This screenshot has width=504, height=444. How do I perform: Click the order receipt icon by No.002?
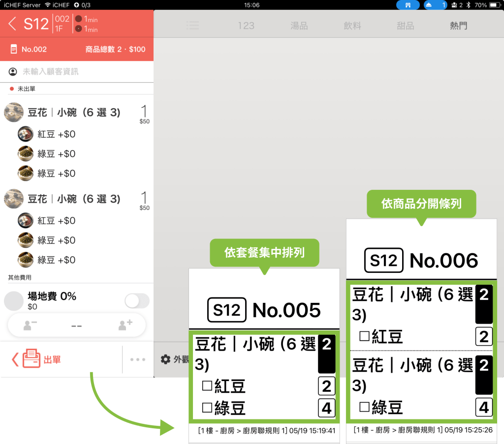coord(13,49)
